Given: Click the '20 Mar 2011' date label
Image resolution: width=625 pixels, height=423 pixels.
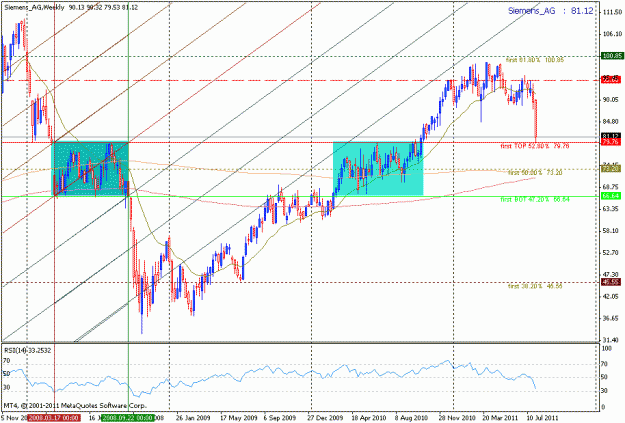Looking at the screenshot, I should (x=501, y=418).
